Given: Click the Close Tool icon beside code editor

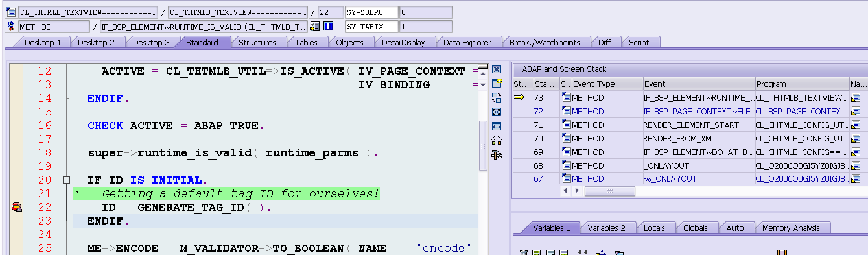Looking at the screenshot, I should [x=497, y=69].
